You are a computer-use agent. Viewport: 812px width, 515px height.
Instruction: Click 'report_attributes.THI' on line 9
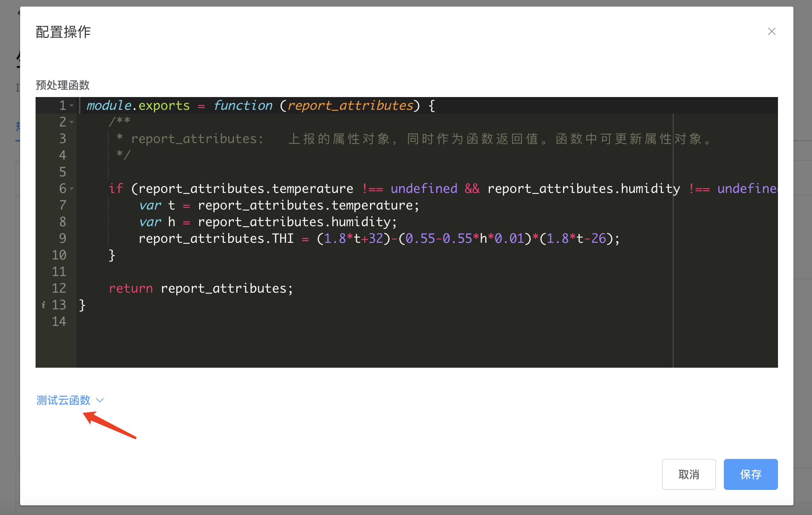[216, 239]
